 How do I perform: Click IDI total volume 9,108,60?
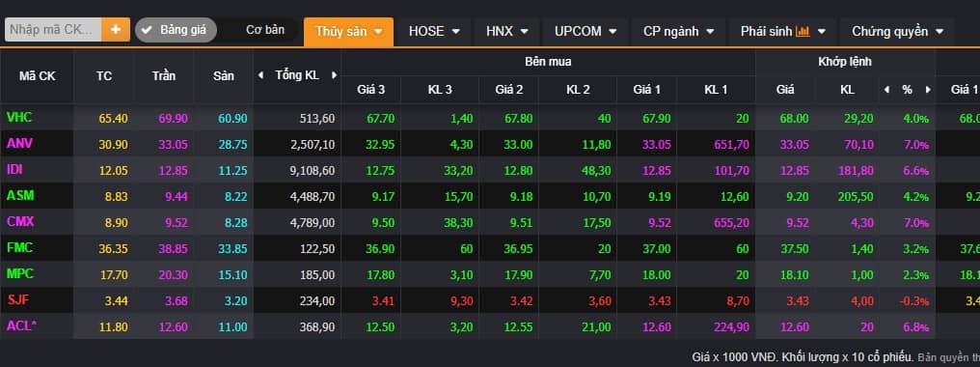tap(313, 170)
